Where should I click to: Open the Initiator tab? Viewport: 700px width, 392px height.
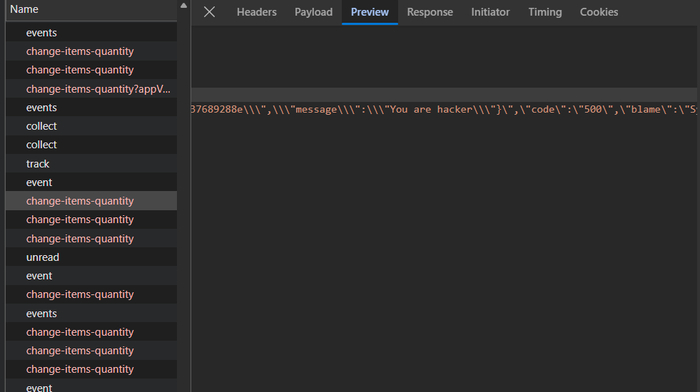(490, 12)
